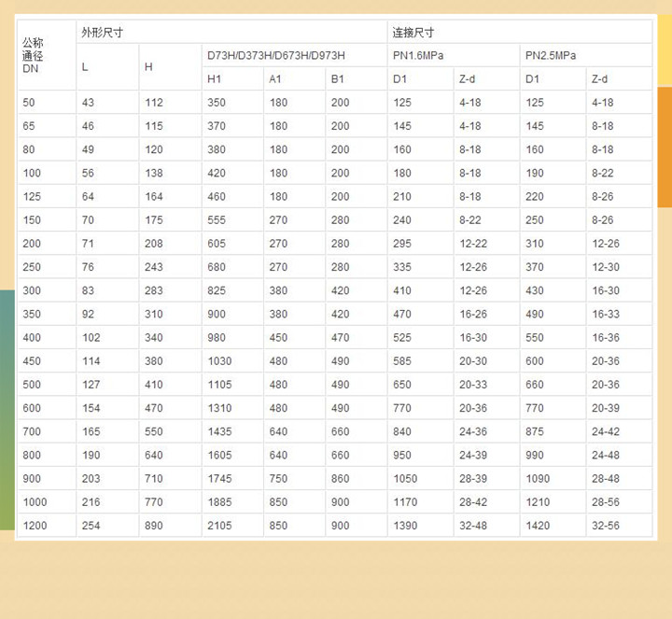The height and width of the screenshot is (619, 672).
Task: Click D1 value 1170 in row 1000
Action: coord(405,502)
